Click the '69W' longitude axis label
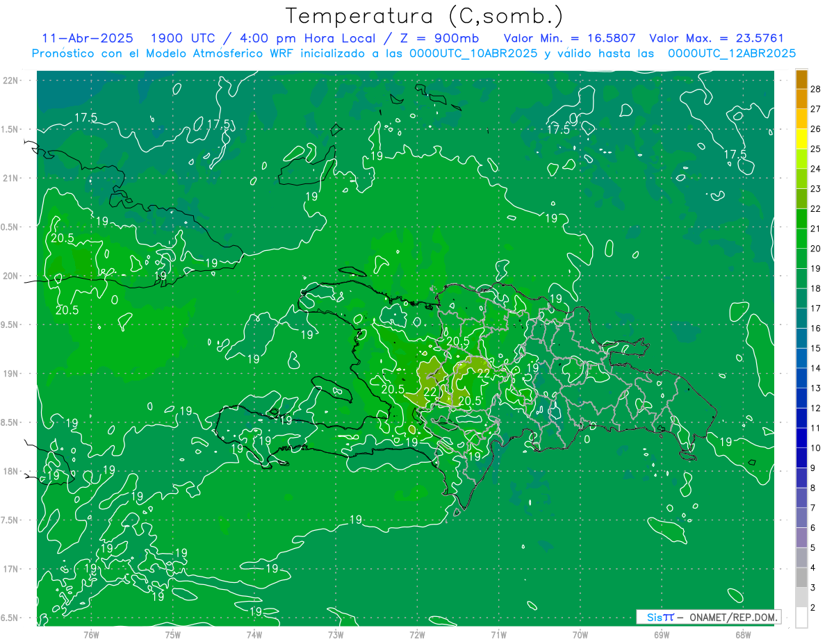 (x=662, y=634)
